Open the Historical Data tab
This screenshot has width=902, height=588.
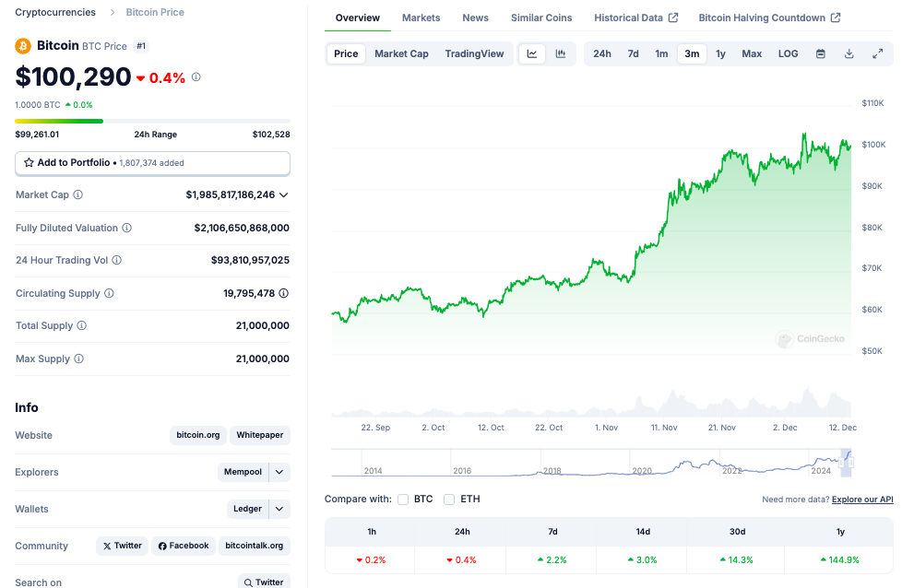pyautogui.click(x=636, y=18)
